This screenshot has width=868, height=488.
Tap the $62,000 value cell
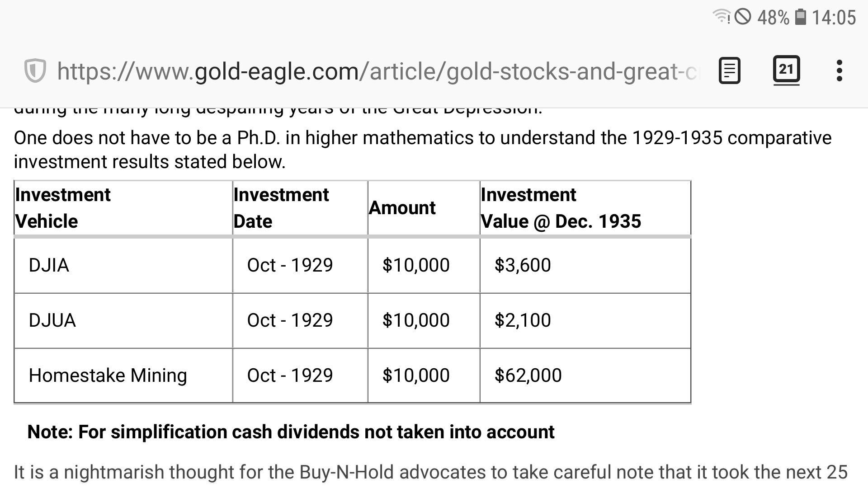tap(528, 375)
